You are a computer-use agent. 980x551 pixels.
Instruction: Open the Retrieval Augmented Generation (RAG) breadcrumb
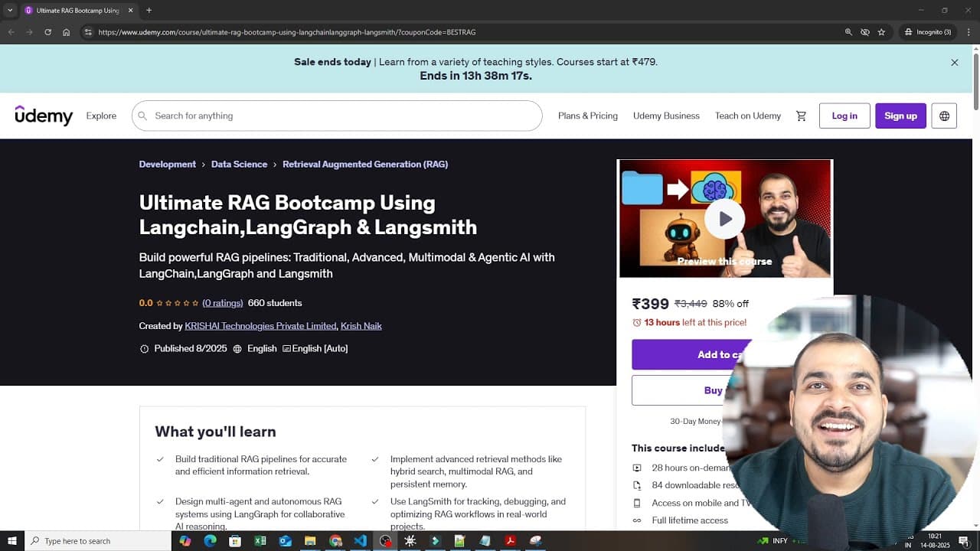365,164
